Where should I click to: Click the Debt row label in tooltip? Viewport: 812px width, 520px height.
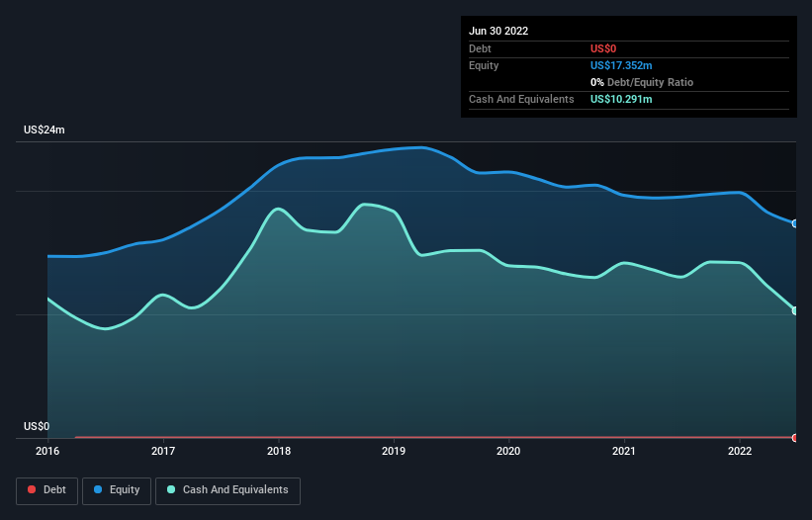[x=480, y=48]
